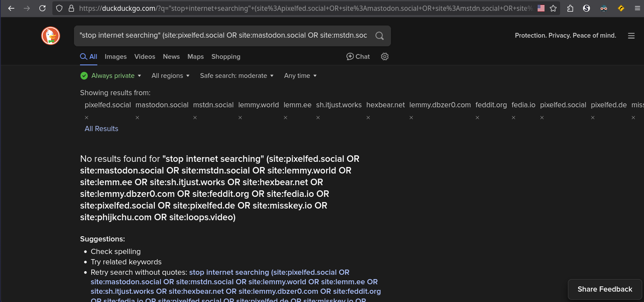Click the padlock site security icon

(x=71, y=8)
